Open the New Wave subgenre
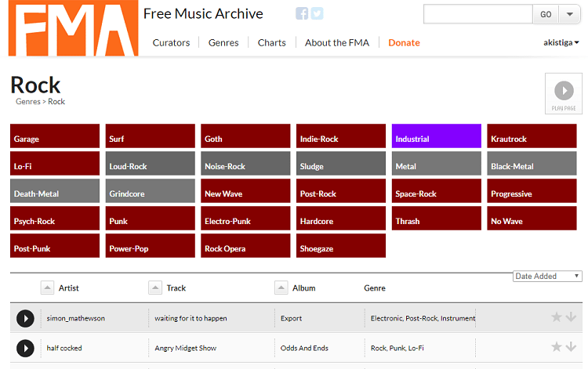 (x=245, y=190)
